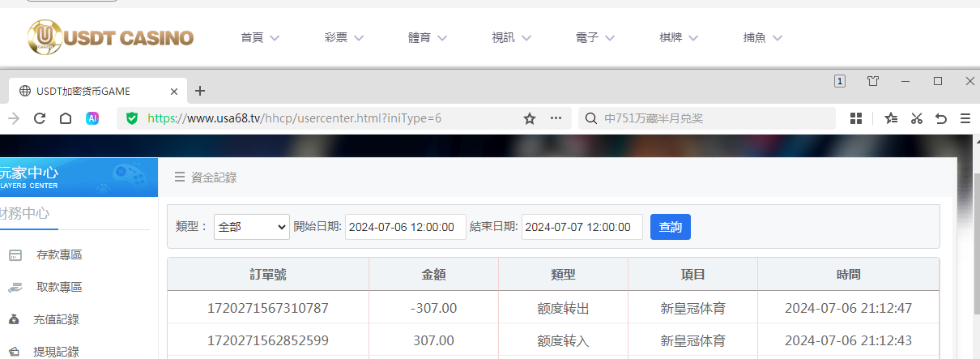Viewport: 980px width, 359px height.
Task: Close the USDT加密货币GAME tab
Action: 174,91
